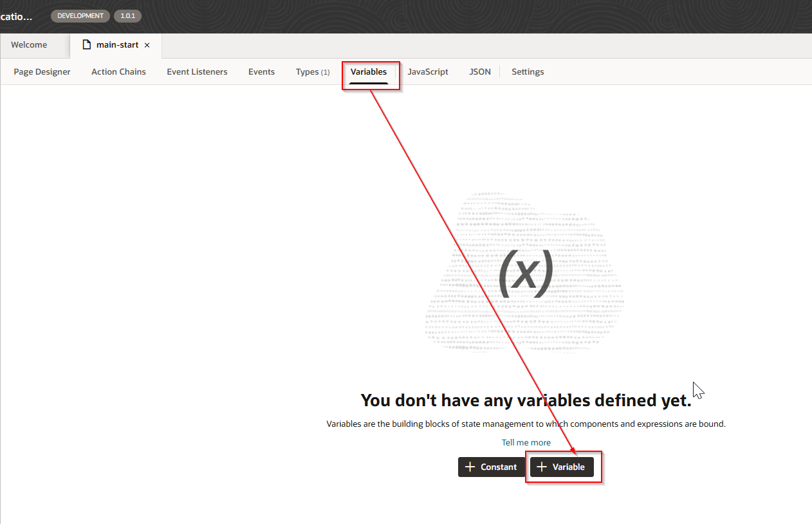
Task: Open the page Settings tab
Action: point(528,72)
